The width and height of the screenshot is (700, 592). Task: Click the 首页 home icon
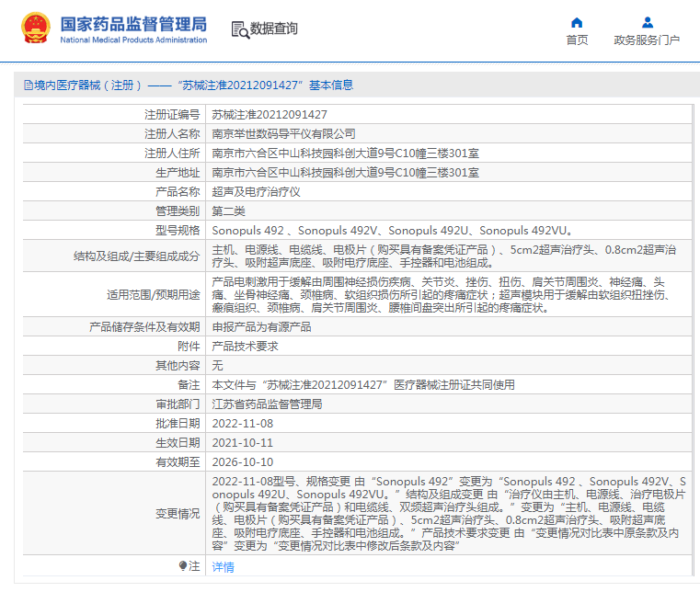coord(577,23)
